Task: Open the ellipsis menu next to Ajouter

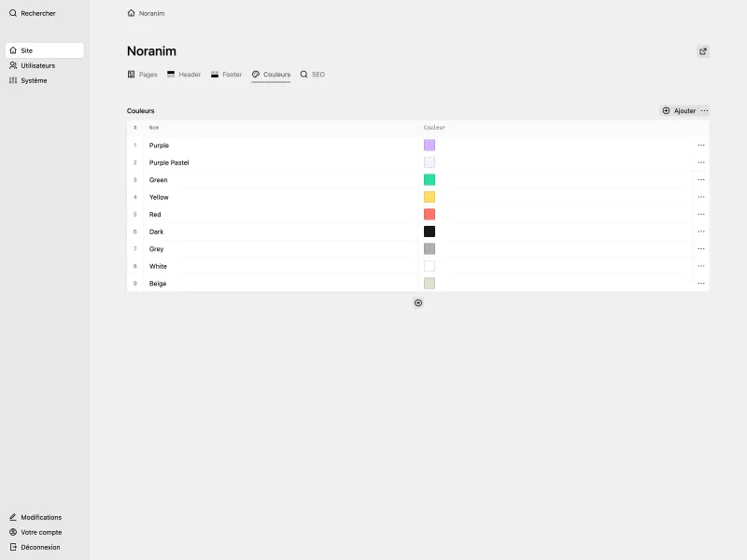Action: [x=703, y=110]
